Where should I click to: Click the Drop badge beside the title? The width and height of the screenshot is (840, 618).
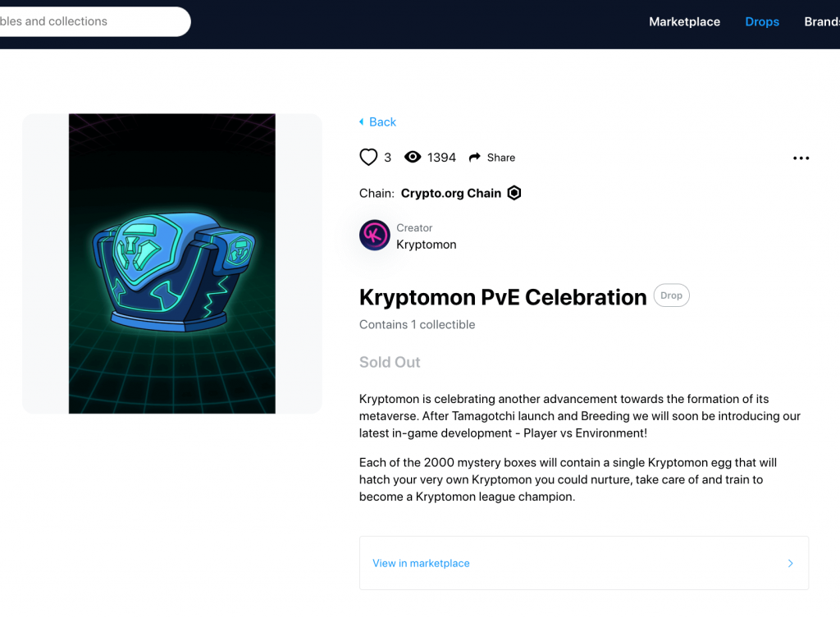point(671,295)
